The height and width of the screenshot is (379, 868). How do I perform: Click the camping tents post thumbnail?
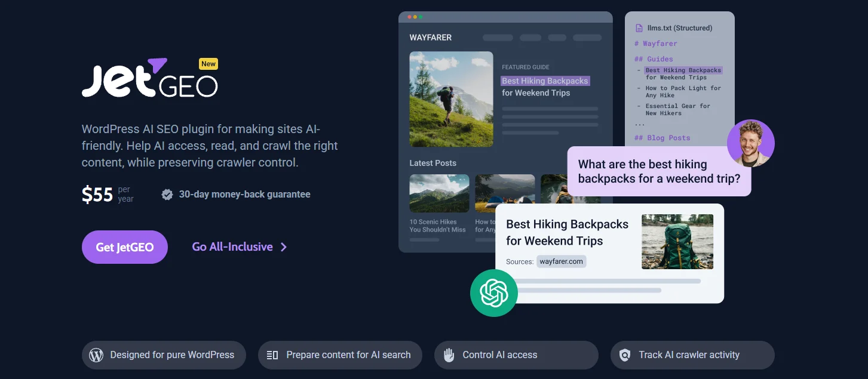pyautogui.click(x=505, y=193)
